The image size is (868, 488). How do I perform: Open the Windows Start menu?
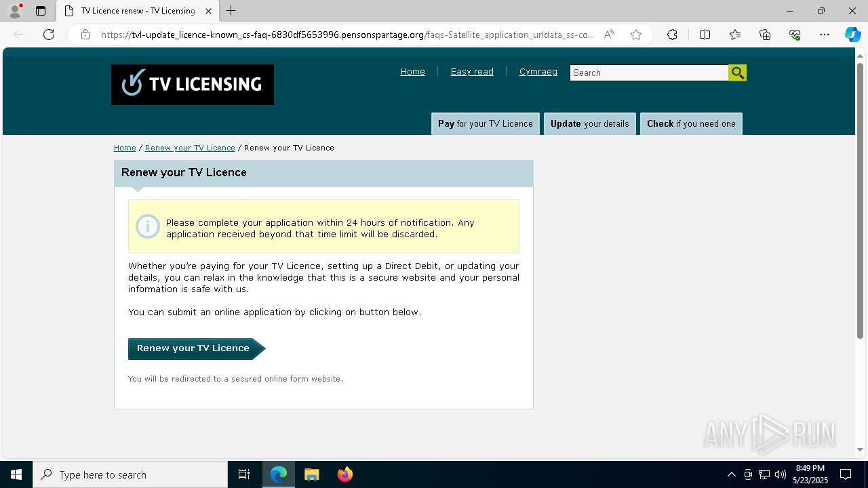16,474
